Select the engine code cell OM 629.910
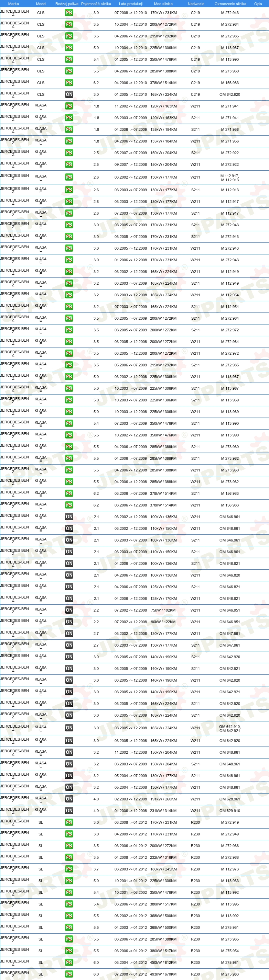 230,811
